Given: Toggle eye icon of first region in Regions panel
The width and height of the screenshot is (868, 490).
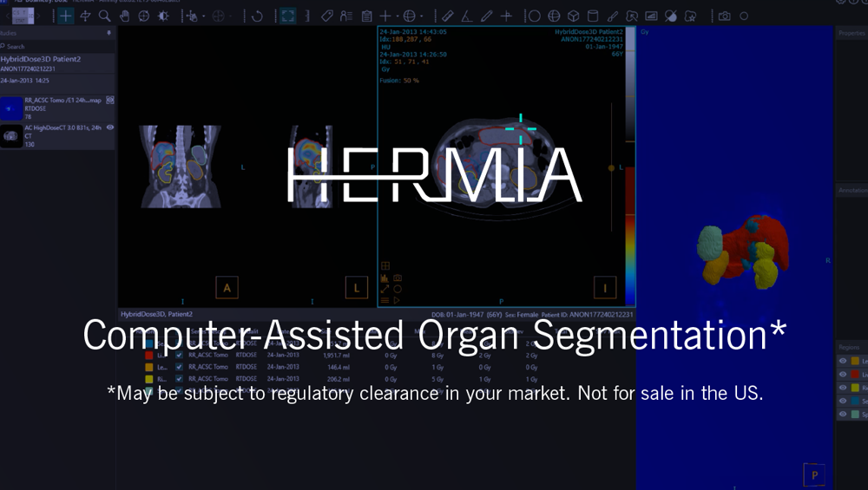Looking at the screenshot, I should 842,361.
